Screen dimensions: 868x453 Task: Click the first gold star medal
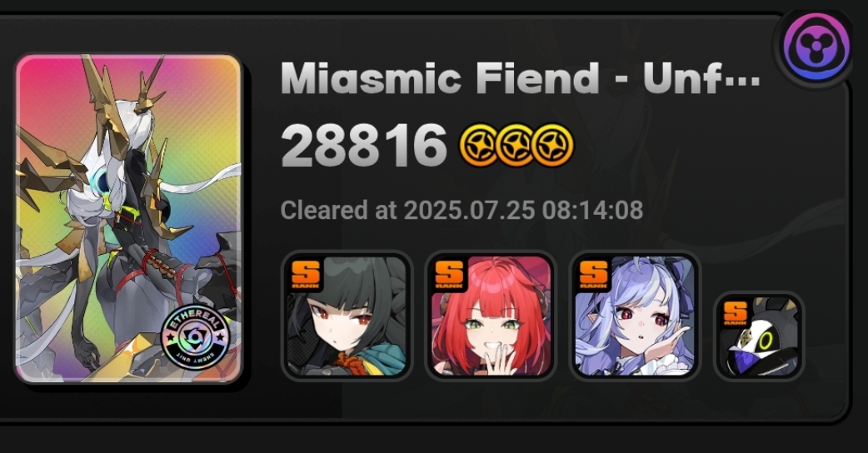pyautogui.click(x=479, y=145)
